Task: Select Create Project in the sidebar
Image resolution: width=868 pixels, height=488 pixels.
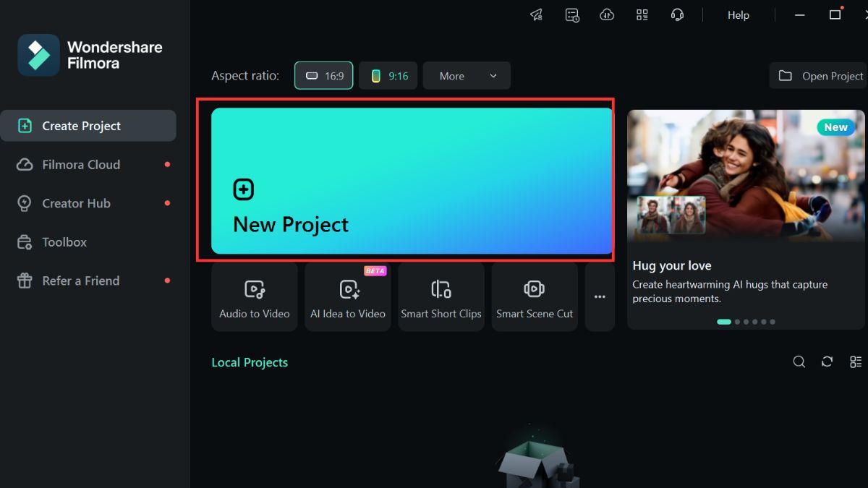Action: tap(88, 126)
